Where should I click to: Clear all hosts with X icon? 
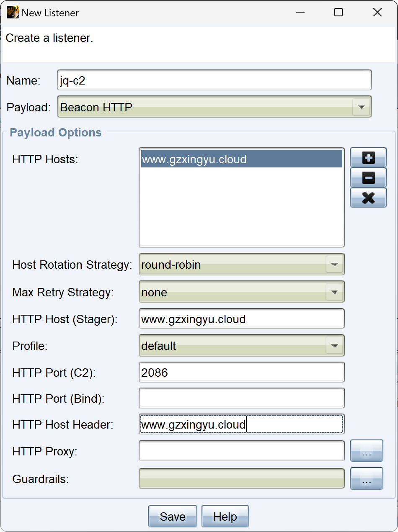point(368,198)
